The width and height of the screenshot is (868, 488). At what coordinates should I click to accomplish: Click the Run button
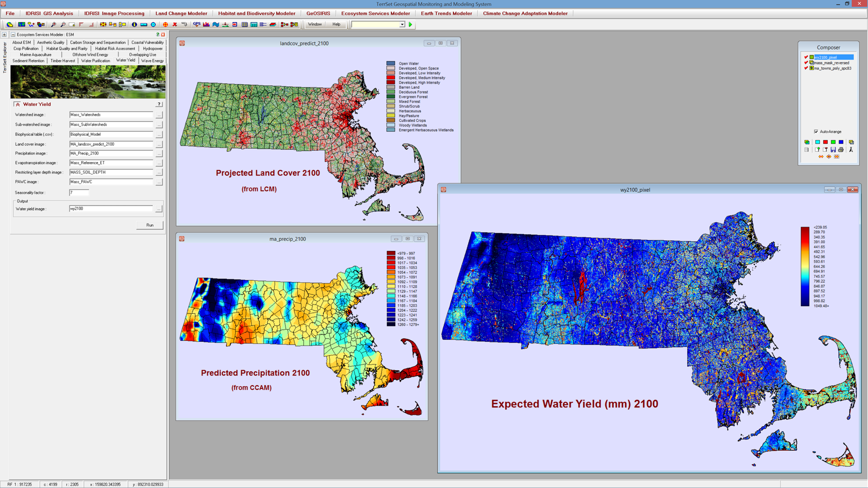click(x=150, y=225)
